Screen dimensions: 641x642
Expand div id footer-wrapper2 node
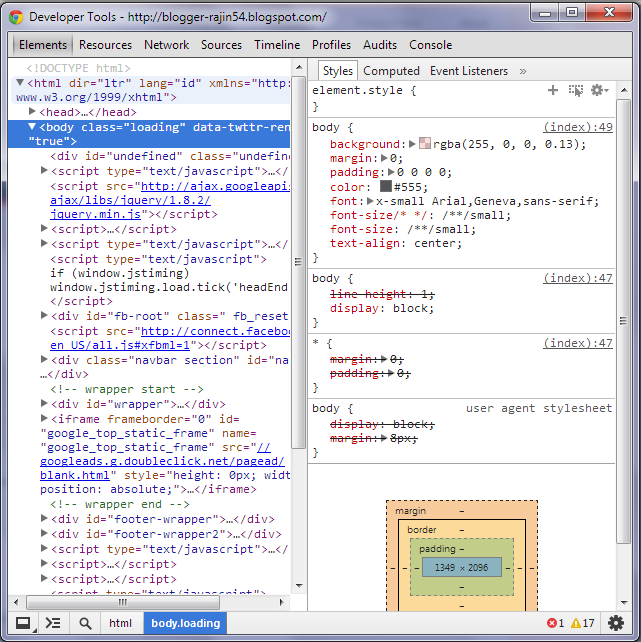click(44, 533)
